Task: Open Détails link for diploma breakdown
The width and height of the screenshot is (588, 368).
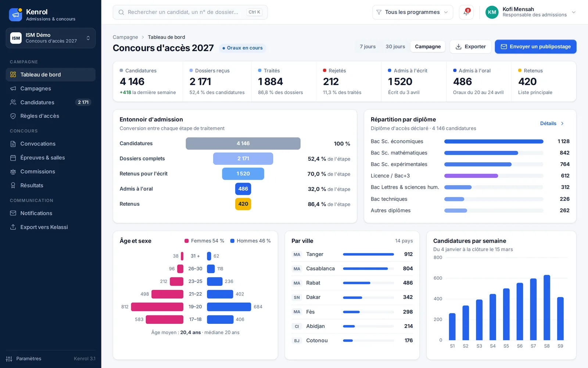Action: 552,123
